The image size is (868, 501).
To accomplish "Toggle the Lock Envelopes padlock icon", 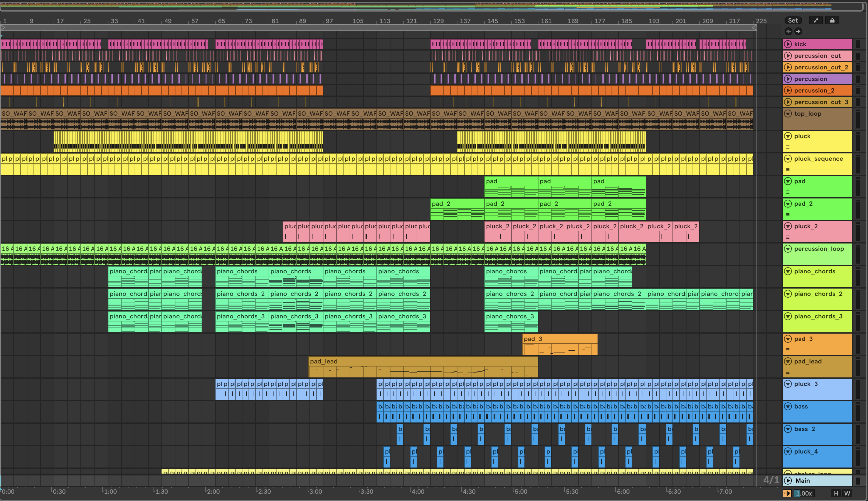I will click(832, 21).
